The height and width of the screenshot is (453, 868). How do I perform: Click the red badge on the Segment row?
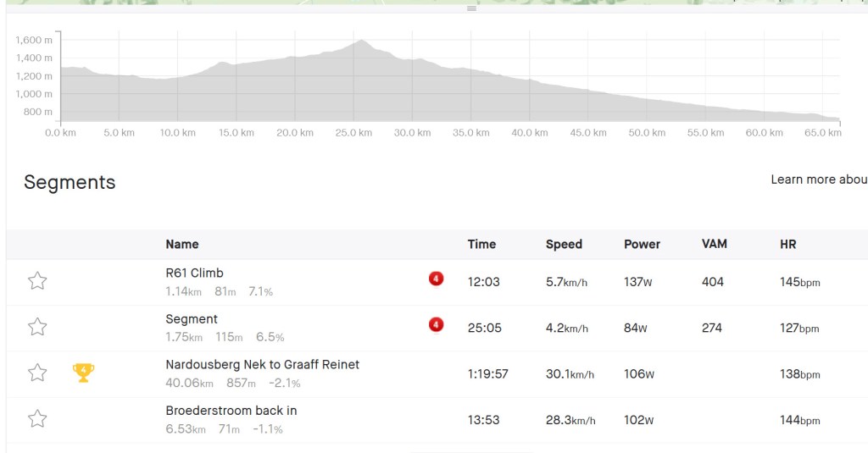436,324
